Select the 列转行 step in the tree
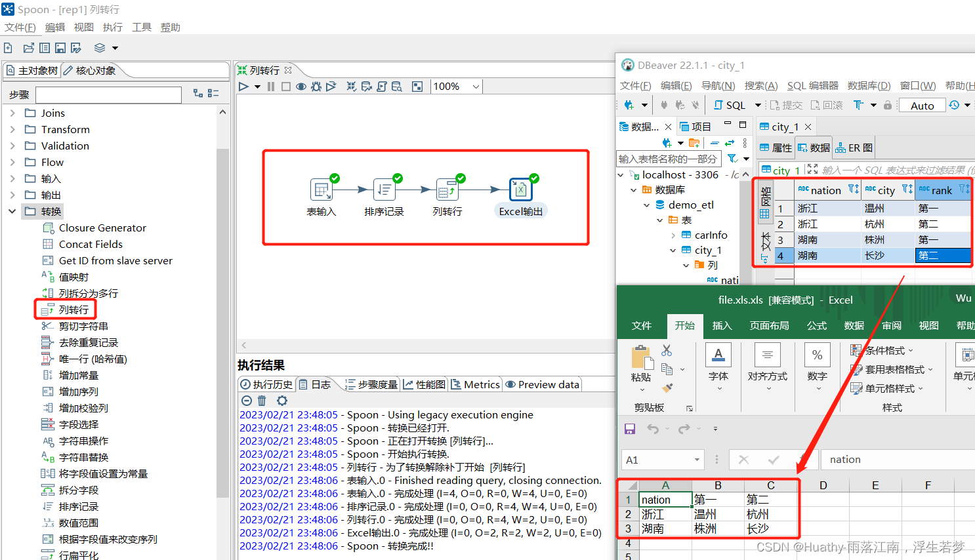The image size is (975, 560). [x=73, y=310]
